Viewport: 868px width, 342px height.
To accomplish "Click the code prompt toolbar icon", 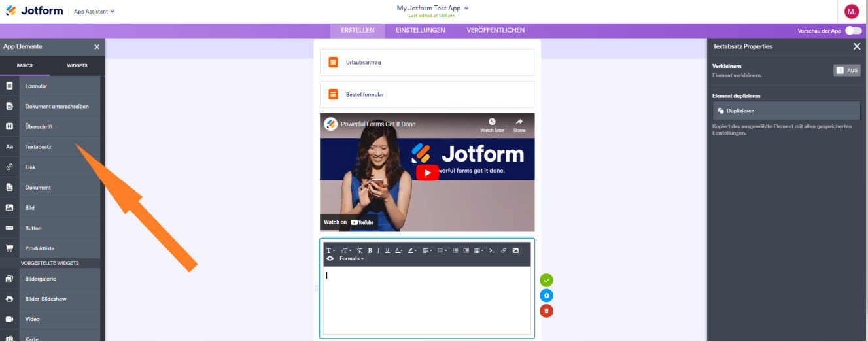I will coord(492,250).
